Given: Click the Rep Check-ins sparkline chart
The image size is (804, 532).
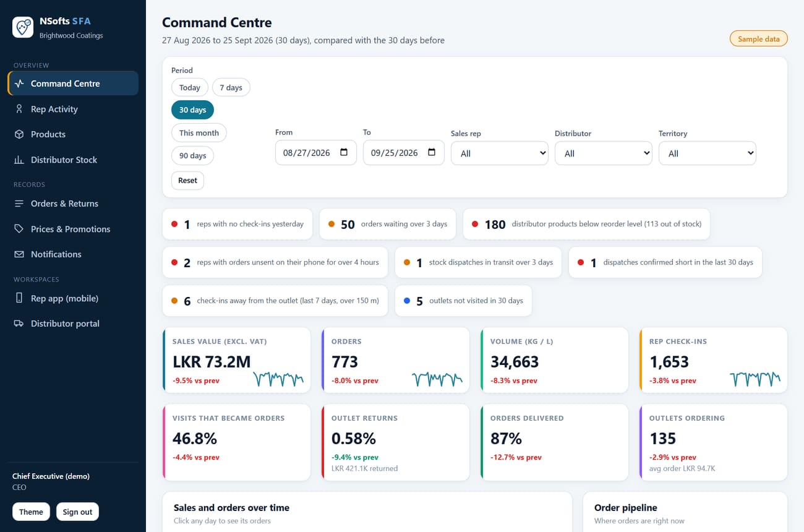Looking at the screenshot, I should (755, 379).
